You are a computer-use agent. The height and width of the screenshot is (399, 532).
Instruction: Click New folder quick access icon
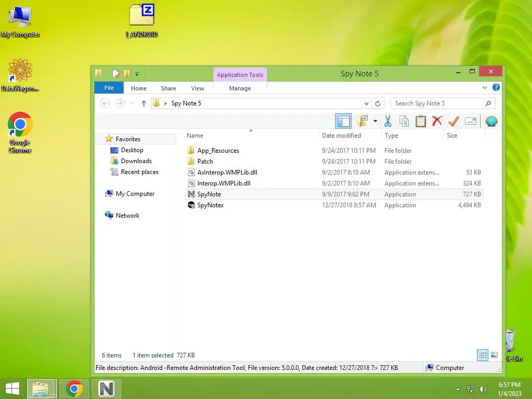pos(127,74)
